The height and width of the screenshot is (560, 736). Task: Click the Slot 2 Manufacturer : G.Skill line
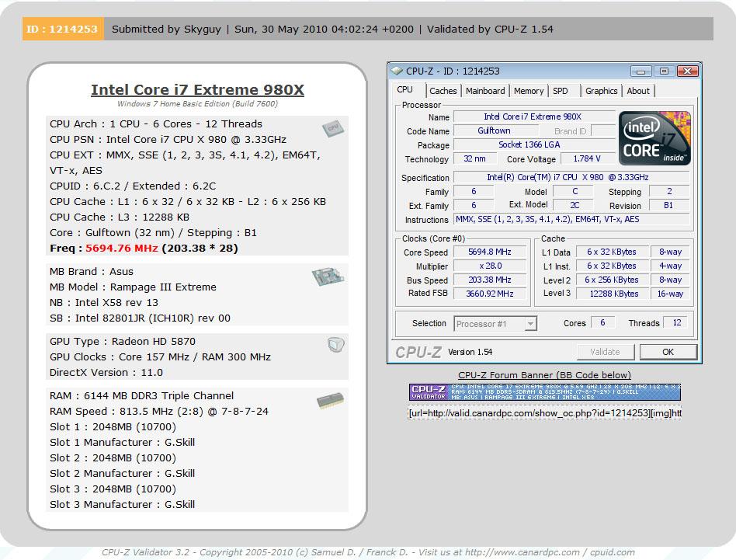tap(122, 473)
